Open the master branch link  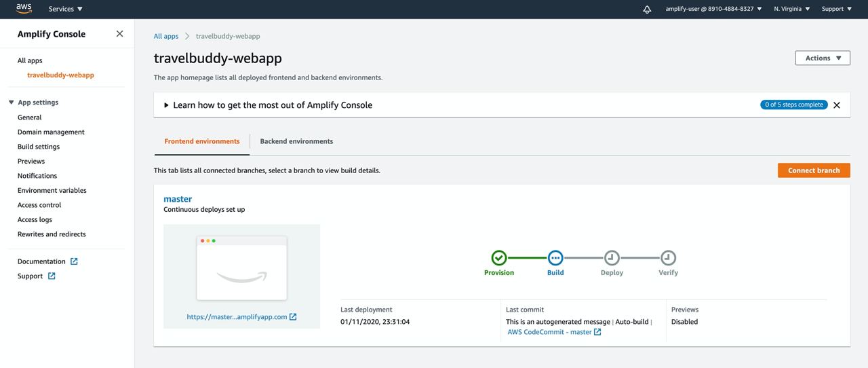(178, 199)
